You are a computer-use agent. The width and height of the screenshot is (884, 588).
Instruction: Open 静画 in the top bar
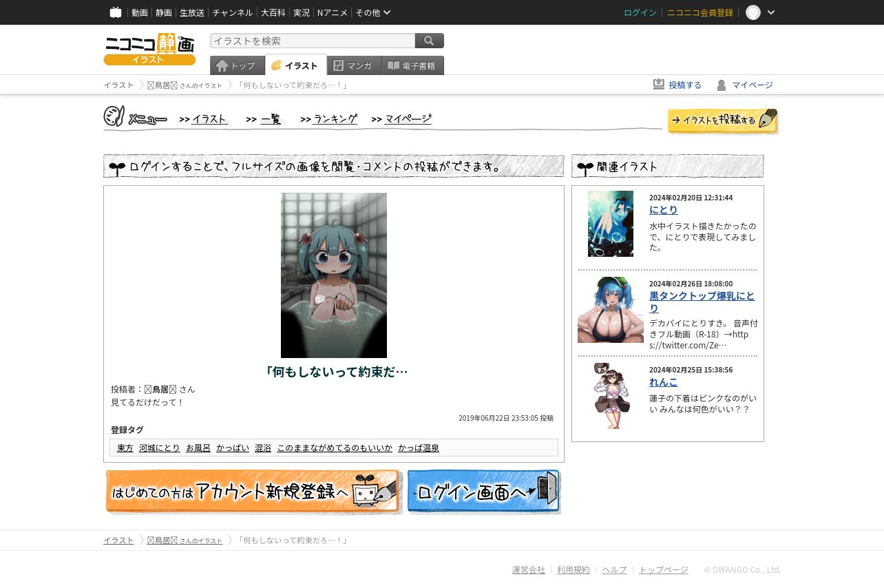(x=164, y=12)
